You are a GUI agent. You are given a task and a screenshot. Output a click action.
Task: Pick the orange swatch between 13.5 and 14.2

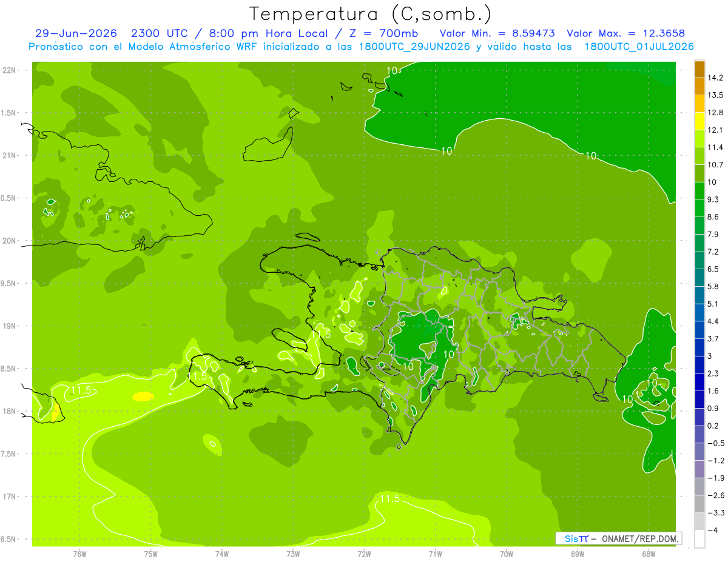(x=699, y=87)
